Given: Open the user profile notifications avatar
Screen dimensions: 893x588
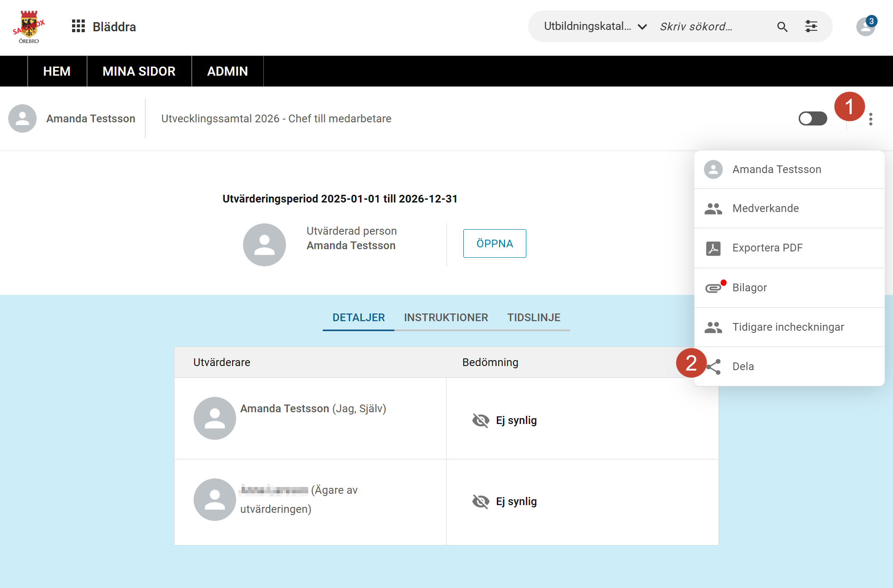Looking at the screenshot, I should tap(865, 26).
